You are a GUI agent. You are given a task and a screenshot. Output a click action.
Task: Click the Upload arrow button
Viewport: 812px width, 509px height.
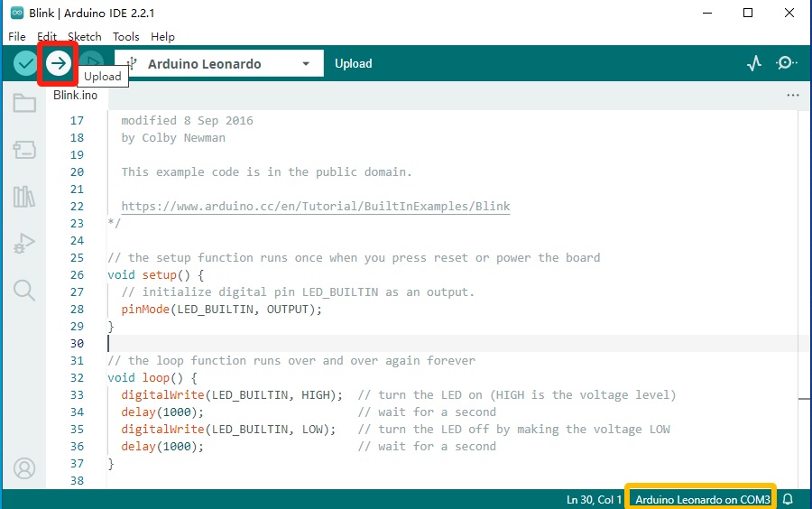(58, 64)
